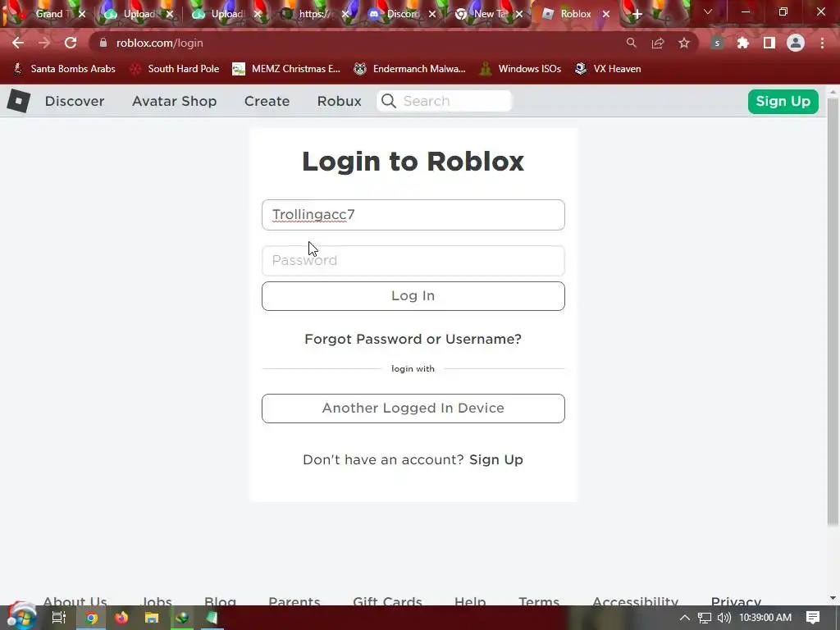Launch Firefox from the taskbar
840x630 pixels.
coord(121,618)
